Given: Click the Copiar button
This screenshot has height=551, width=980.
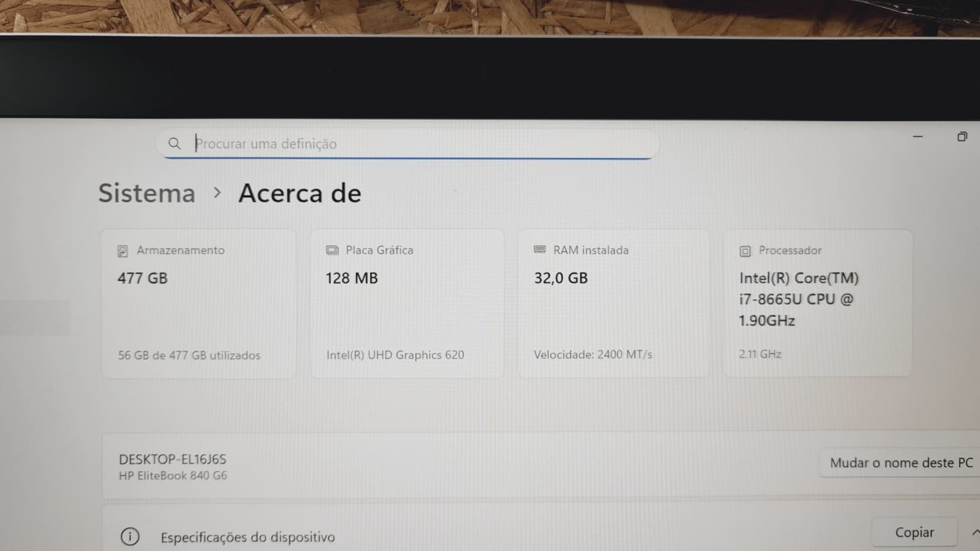Looking at the screenshot, I should (914, 533).
